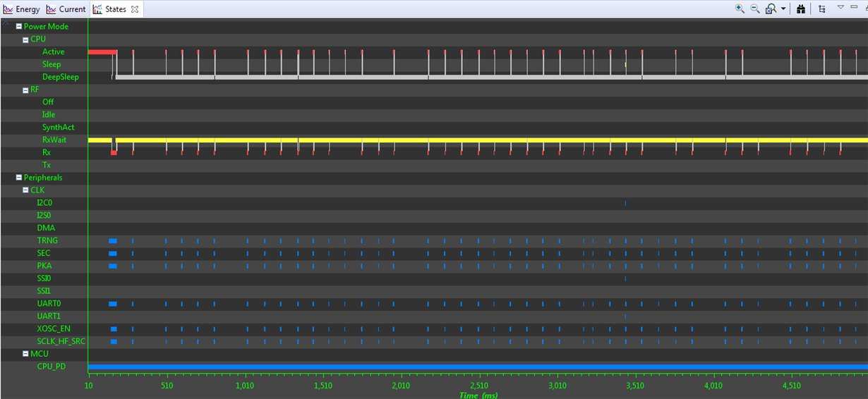
Task: Select the Sleep state row
Action: pyautogui.click(x=52, y=65)
